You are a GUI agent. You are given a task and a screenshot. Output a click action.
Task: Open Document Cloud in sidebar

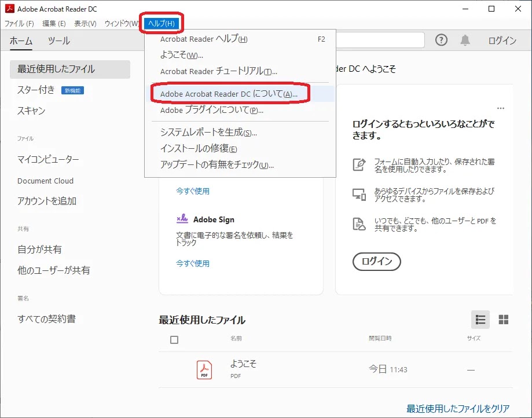pyautogui.click(x=46, y=181)
